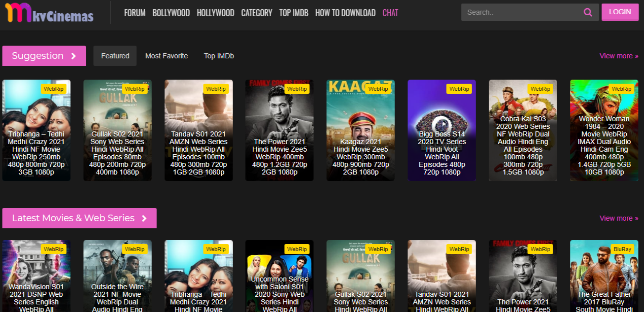Switch to Top IMDb tab
Screen dimensions: 644x312
click(x=219, y=56)
